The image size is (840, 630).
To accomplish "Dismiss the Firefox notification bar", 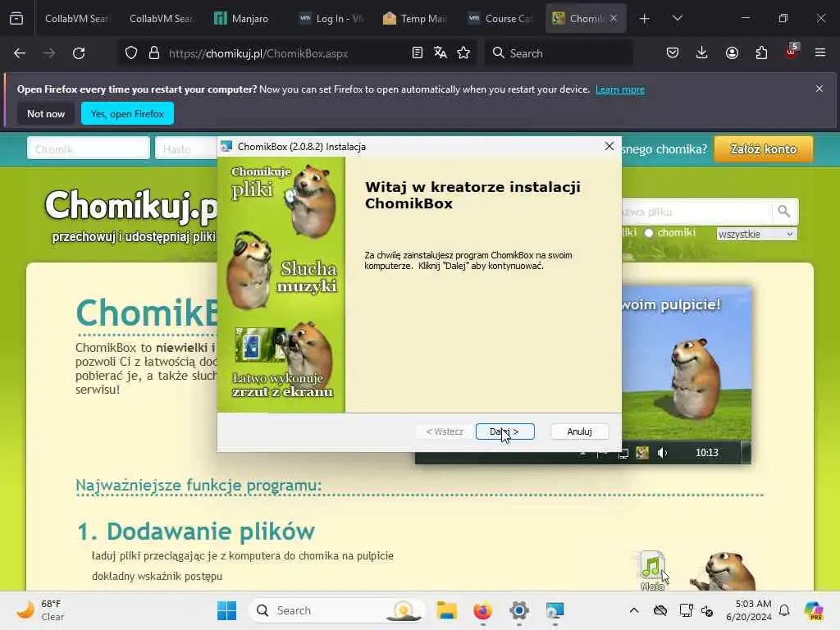I will 819,89.
